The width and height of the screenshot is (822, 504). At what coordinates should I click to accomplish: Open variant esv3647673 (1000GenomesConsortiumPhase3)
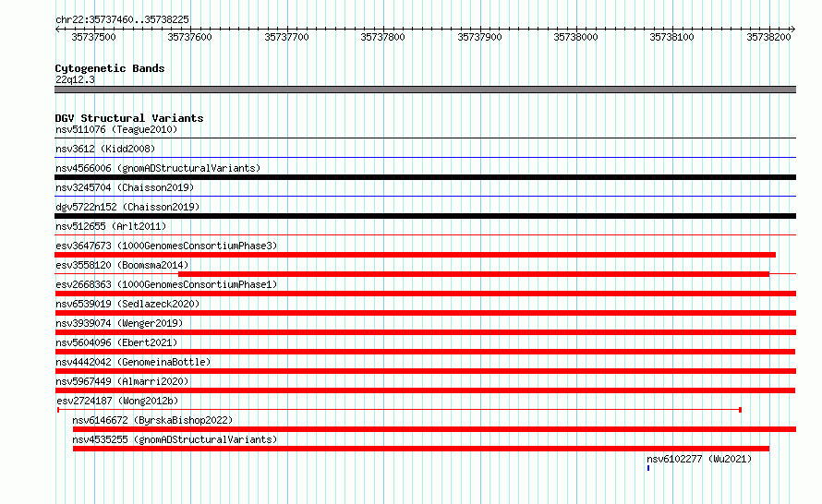pyautogui.click(x=166, y=246)
